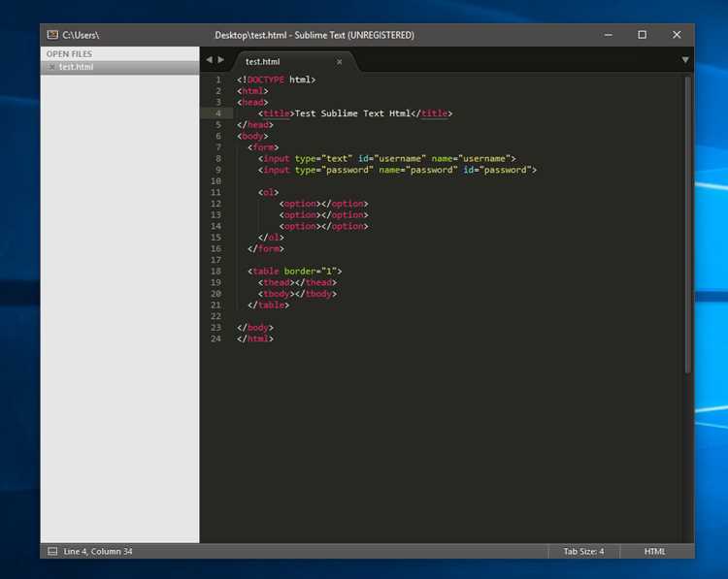Select test.html in Open Files list
Viewport: 728px width, 579px height.
pyautogui.click(x=119, y=67)
